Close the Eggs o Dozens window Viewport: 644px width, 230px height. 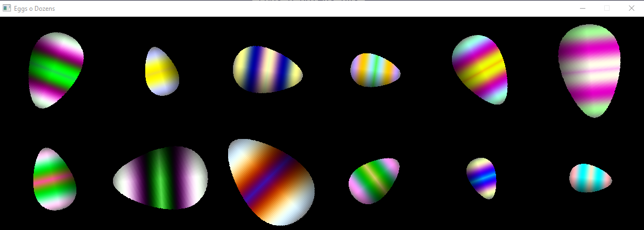click(x=631, y=8)
